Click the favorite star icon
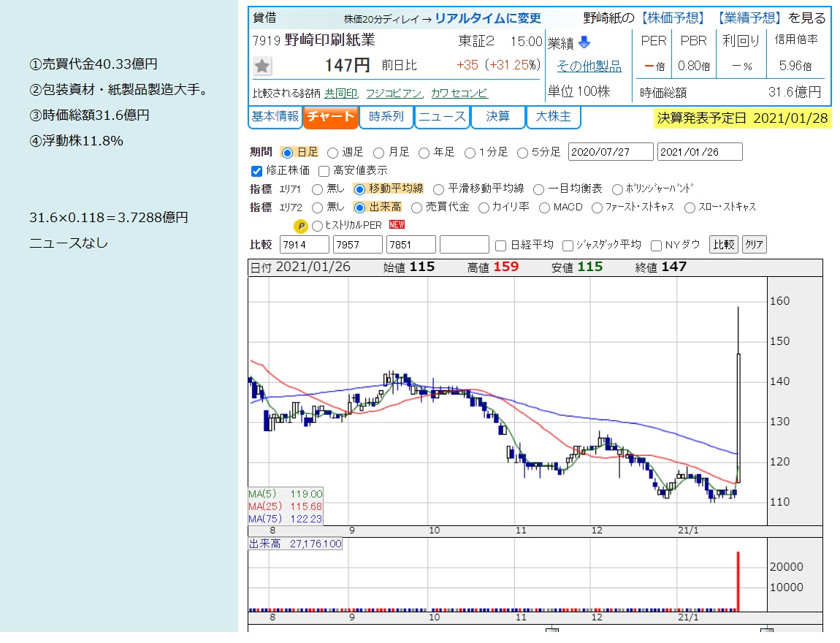This screenshot has width=840, height=643. click(262, 66)
